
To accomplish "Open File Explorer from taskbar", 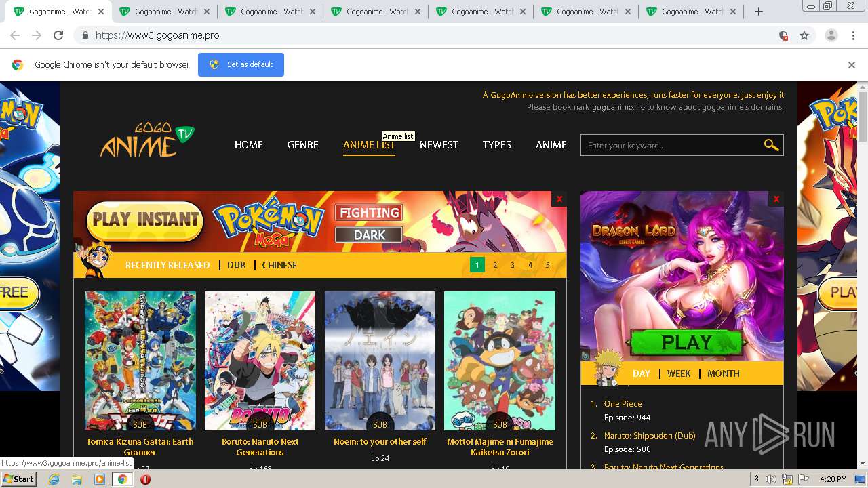I will (77, 479).
